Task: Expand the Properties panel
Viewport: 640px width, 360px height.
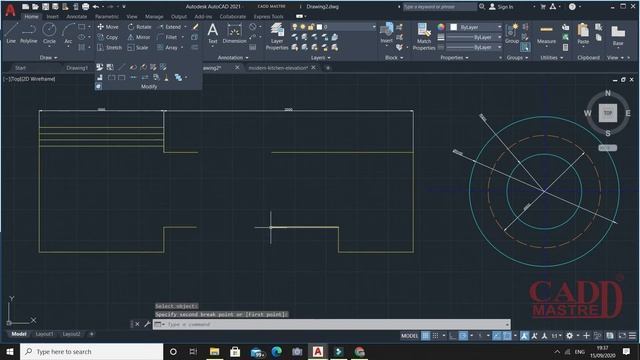Action: click(454, 58)
